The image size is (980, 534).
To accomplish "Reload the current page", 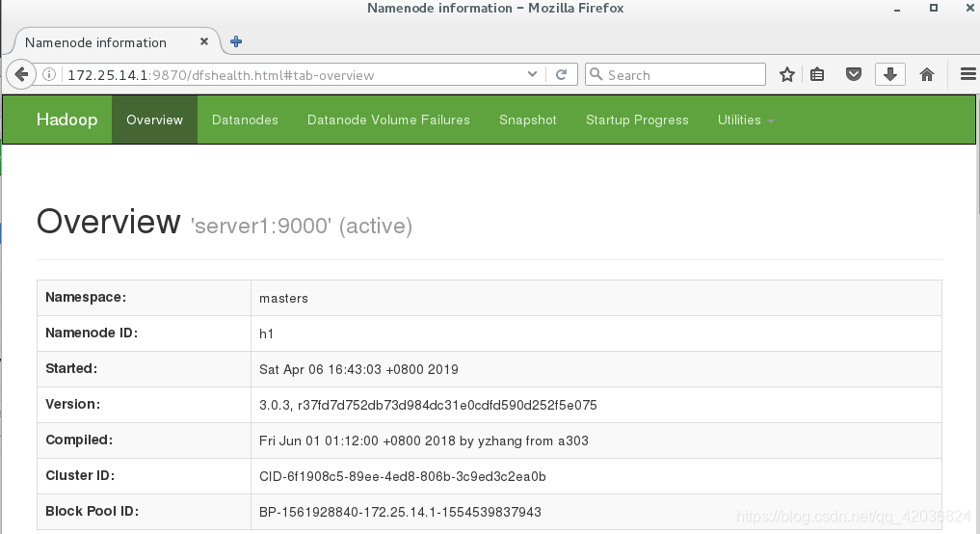I will pos(561,75).
